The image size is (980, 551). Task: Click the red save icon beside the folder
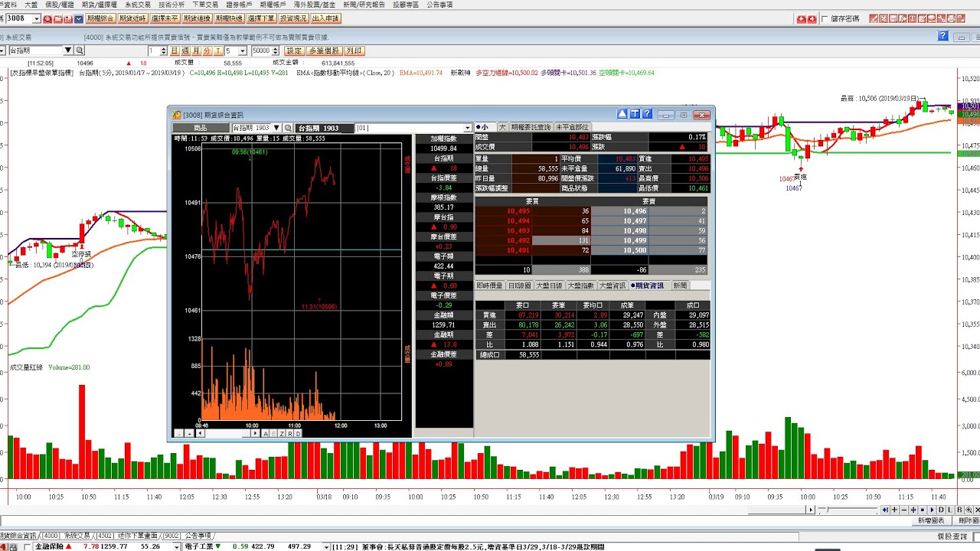point(68,18)
